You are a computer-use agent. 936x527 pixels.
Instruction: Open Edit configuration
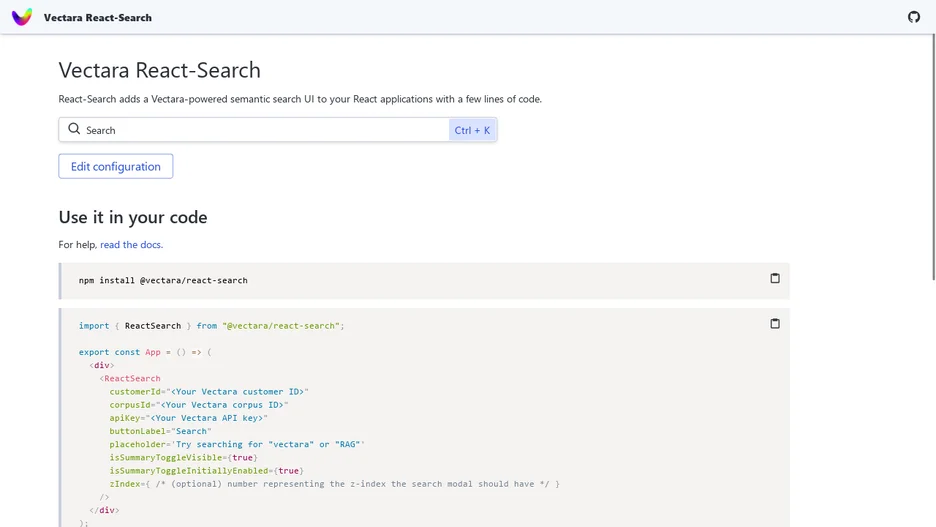tap(116, 167)
